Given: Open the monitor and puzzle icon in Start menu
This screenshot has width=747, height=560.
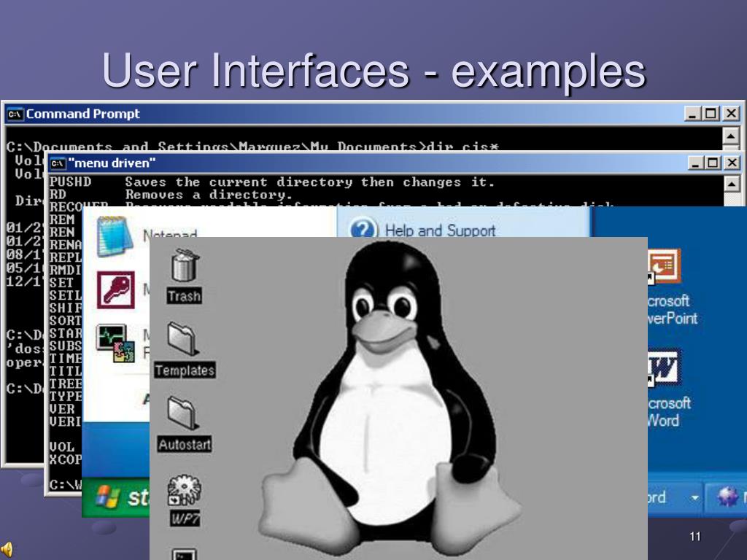Looking at the screenshot, I should pos(115,343).
